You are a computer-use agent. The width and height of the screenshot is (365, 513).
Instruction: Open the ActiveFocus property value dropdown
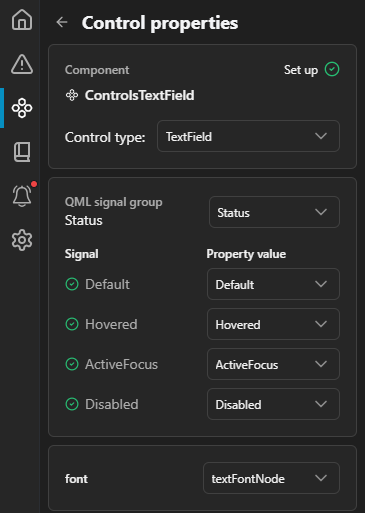click(x=273, y=364)
